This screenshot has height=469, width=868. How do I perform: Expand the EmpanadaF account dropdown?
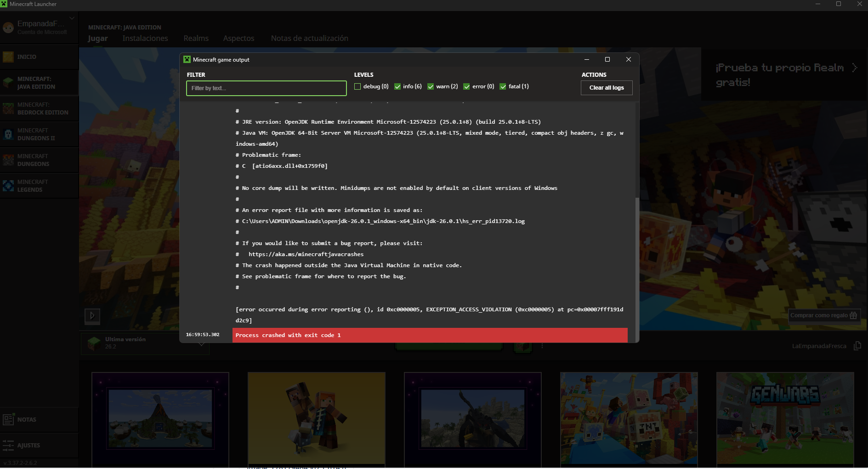click(72, 18)
